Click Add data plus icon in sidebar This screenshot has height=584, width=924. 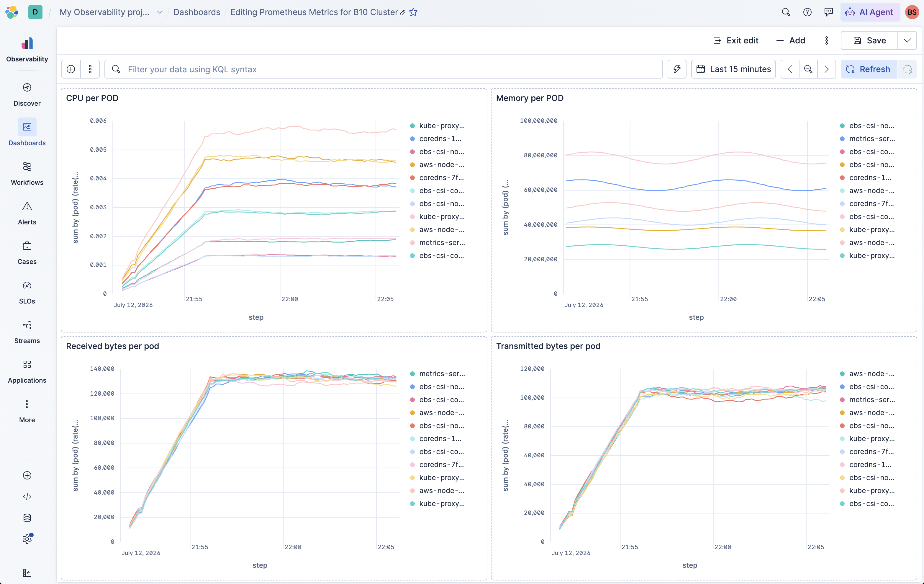click(x=27, y=475)
